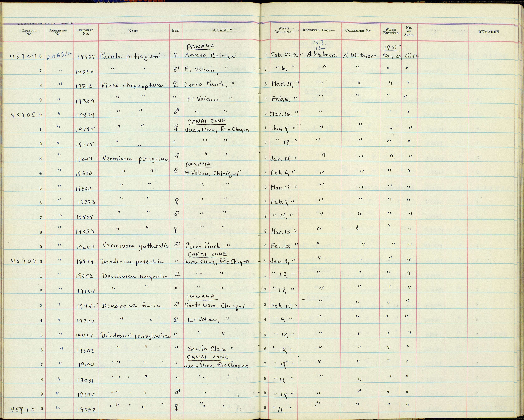Click the 'Original No.' column header
Image resolution: width=524 pixels, height=420 pixels.
pyautogui.click(x=85, y=32)
